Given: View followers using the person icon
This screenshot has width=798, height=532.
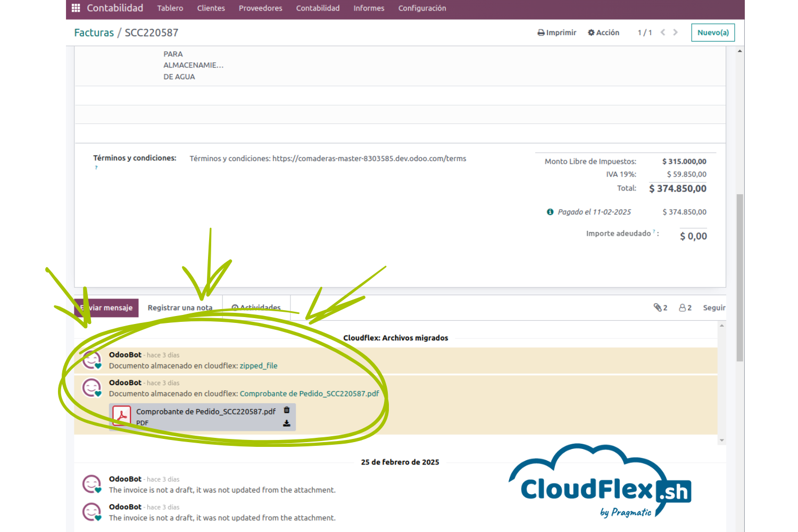Looking at the screenshot, I should 681,307.
